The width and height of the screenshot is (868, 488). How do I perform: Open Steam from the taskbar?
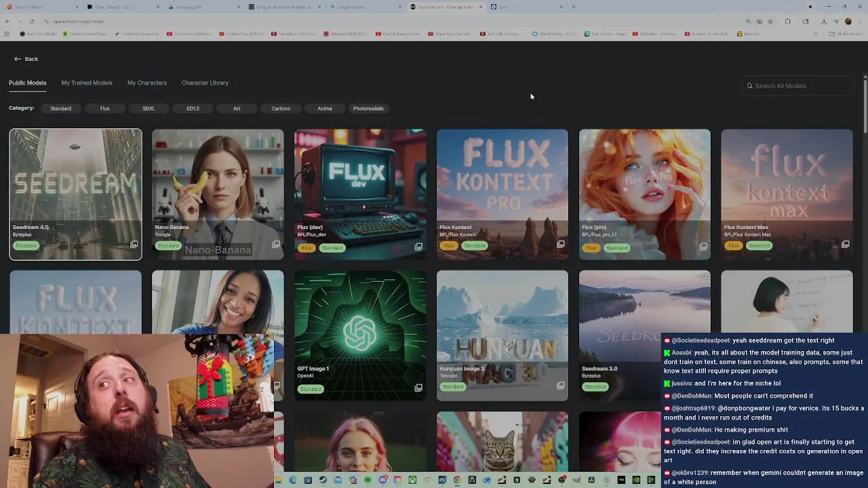[323, 480]
